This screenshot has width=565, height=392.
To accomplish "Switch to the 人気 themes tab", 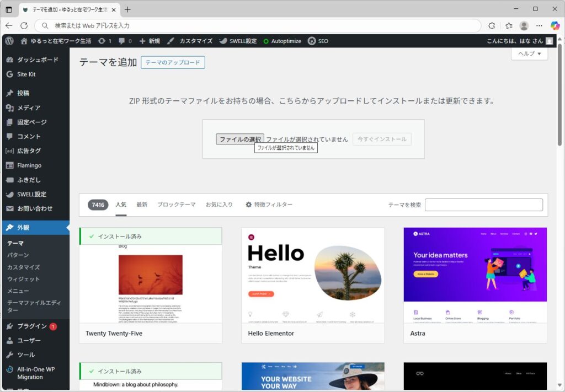I will point(121,204).
